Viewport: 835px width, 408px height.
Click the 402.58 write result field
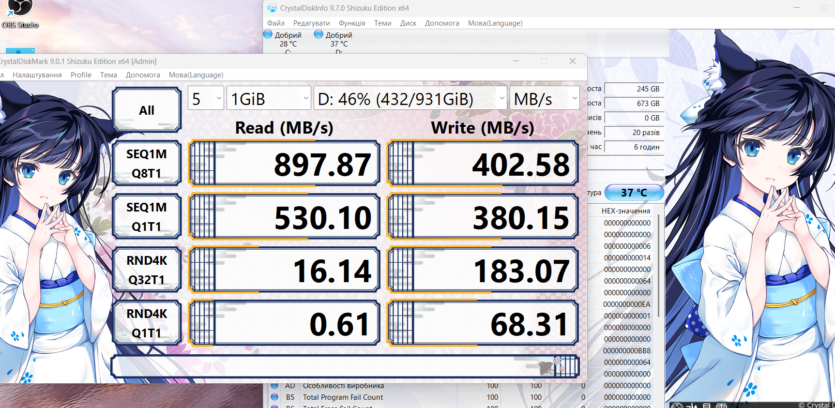(483, 164)
